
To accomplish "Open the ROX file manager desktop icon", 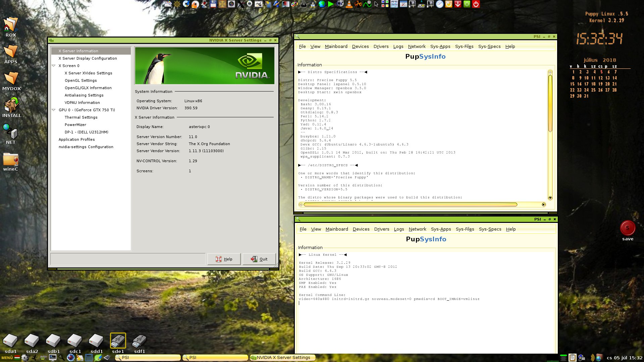I will (x=11, y=27).
